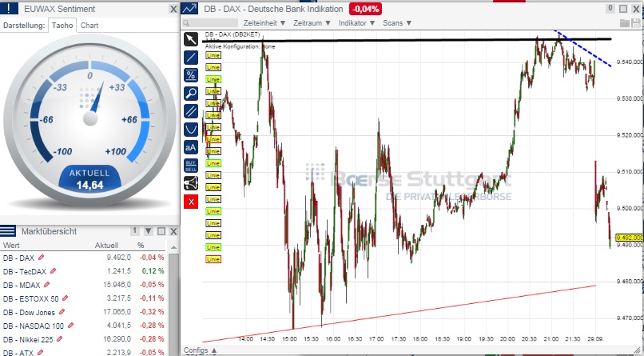Image resolution: width=644 pixels, height=356 pixels.
Task: Open the Scans dropdown
Action: pos(397,23)
